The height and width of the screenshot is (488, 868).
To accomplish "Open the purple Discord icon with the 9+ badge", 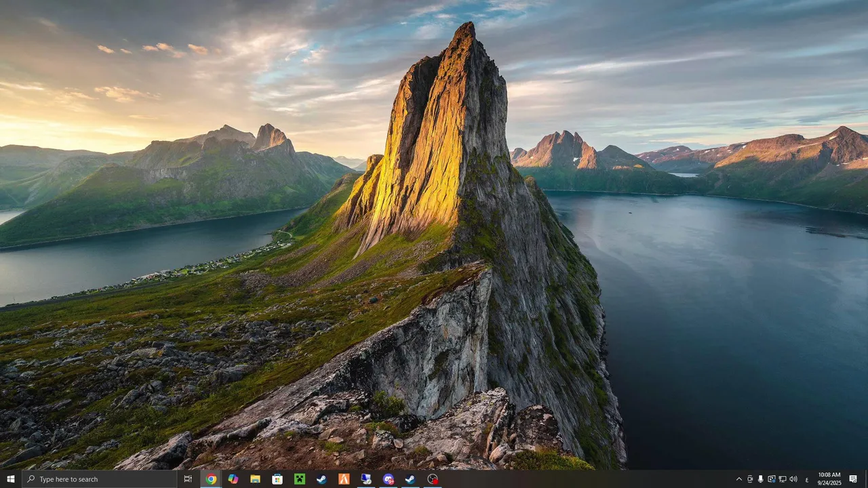I will [388, 479].
